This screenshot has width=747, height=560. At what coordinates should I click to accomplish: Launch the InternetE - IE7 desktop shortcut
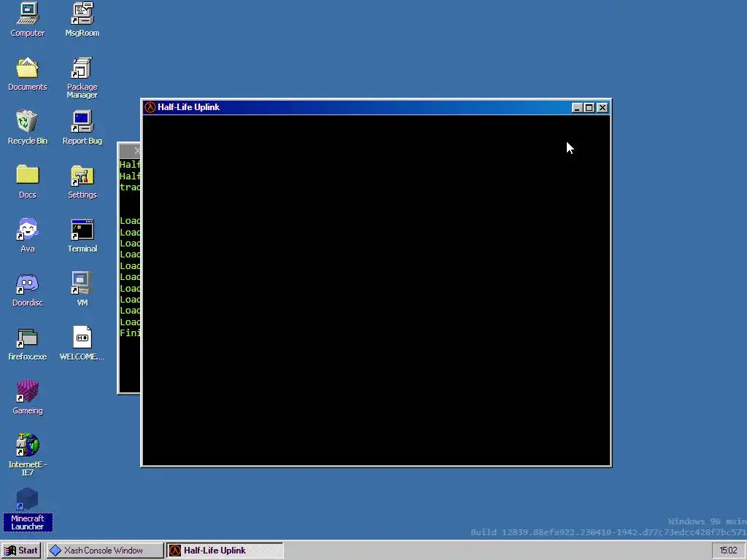(x=27, y=455)
